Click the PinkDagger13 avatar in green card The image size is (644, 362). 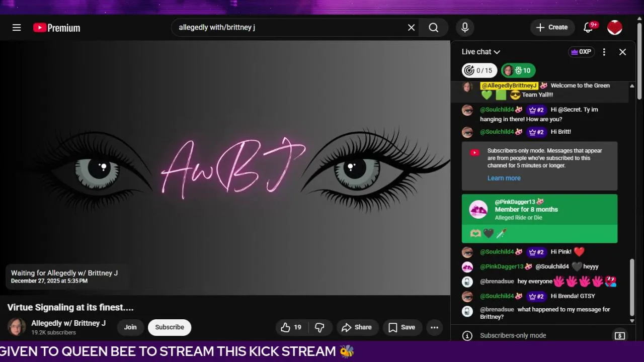[478, 210]
